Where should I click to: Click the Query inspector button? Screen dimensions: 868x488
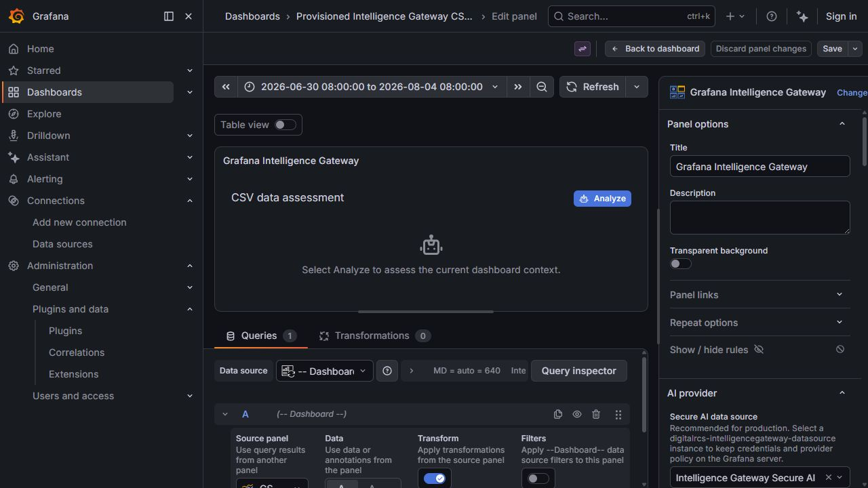[x=579, y=371]
